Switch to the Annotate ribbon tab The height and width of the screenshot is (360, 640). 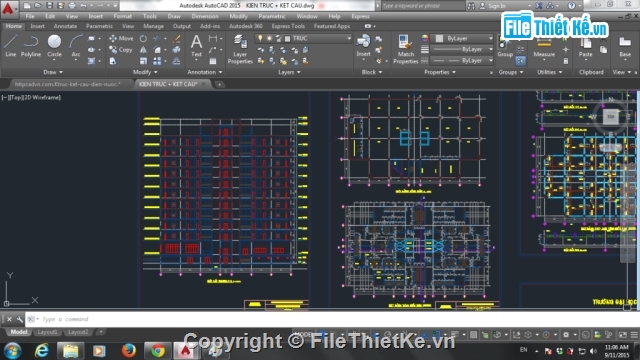[65, 26]
